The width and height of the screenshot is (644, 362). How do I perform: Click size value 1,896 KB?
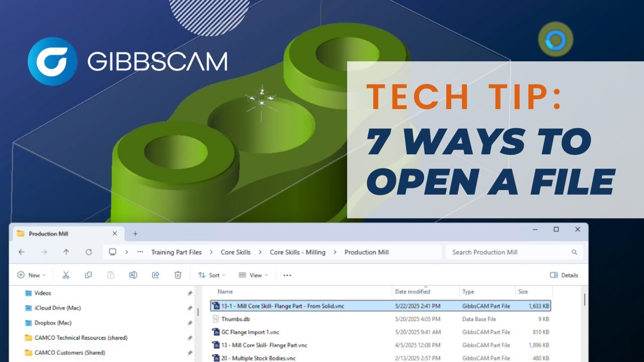coord(539,345)
